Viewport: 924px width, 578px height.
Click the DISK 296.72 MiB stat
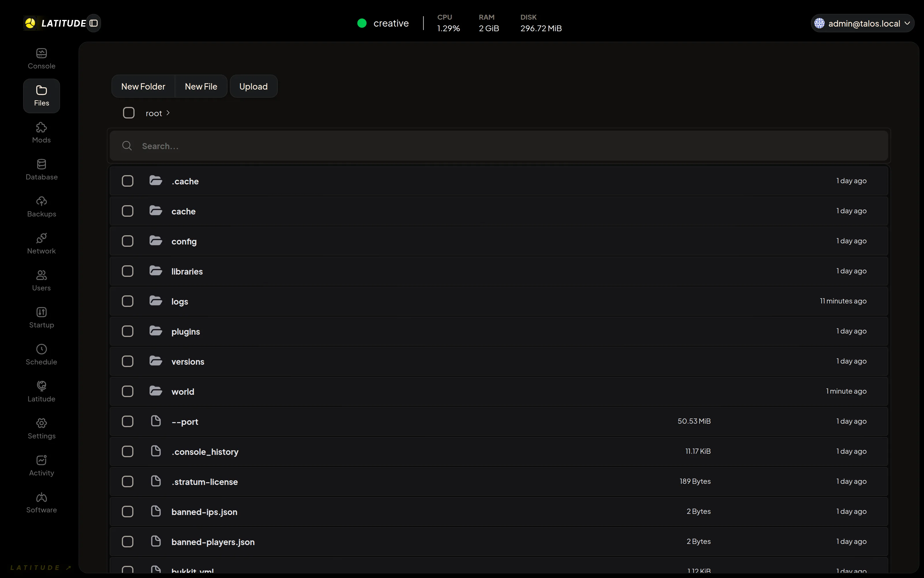[541, 23]
